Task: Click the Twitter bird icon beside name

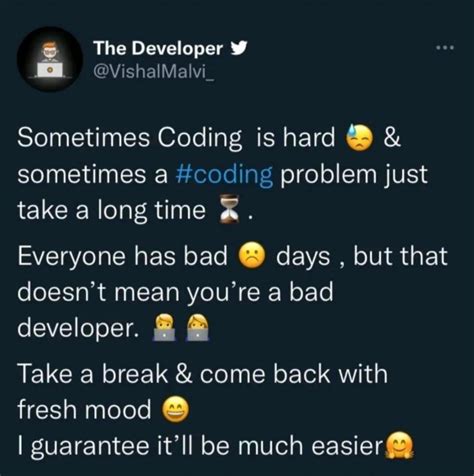Action: pos(239,48)
